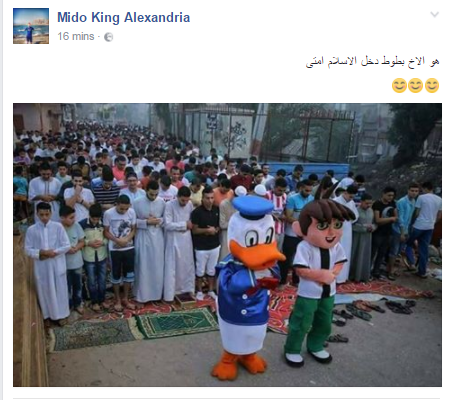Click the middle smiling emoji
The image size is (451, 400).
(x=416, y=86)
